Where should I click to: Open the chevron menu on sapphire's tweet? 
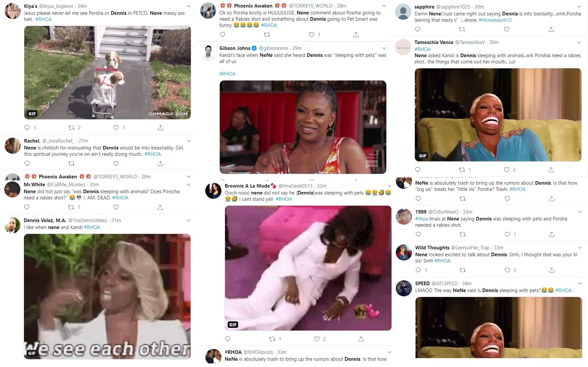[x=579, y=7]
